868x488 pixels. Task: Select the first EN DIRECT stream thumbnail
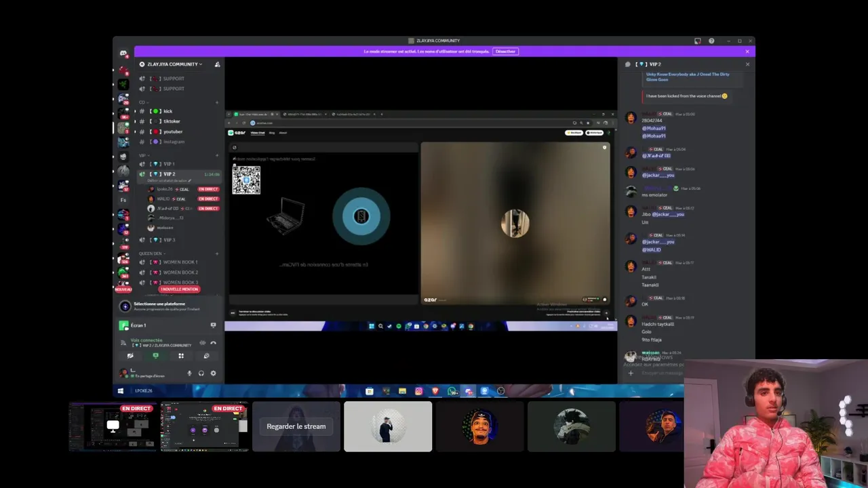point(113,427)
